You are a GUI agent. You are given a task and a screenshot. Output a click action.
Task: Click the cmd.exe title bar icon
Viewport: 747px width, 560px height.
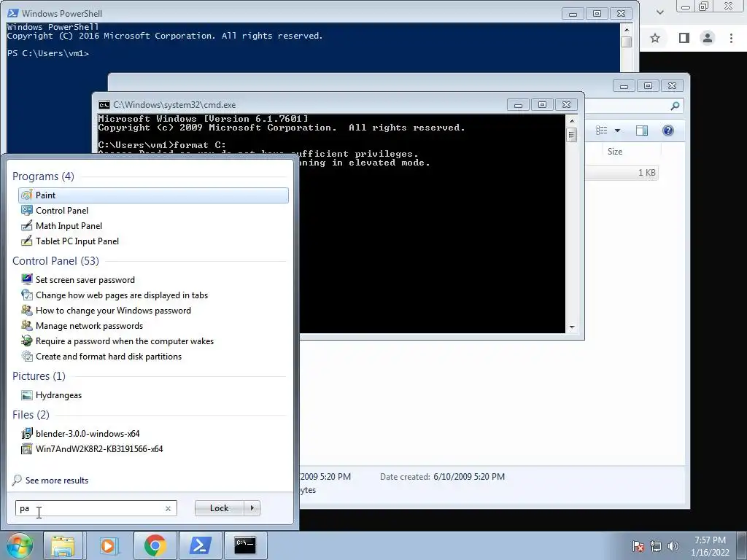[104, 105]
